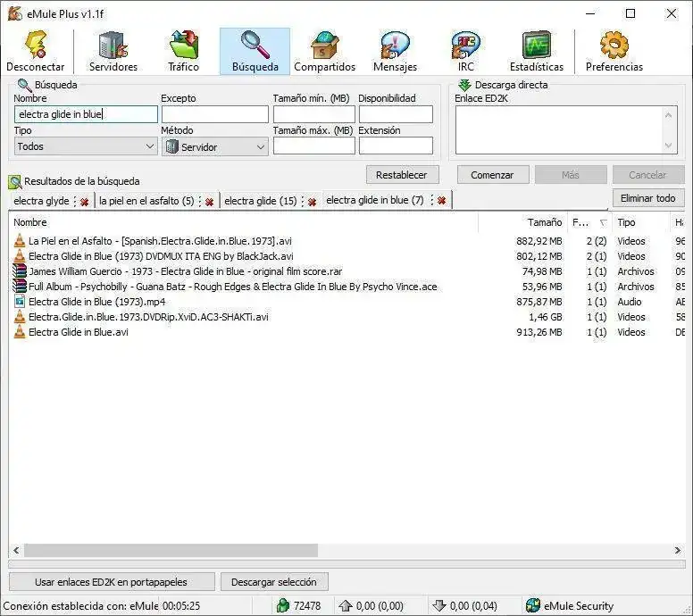
Task: Click the size value '1,46 GB'
Action: point(546,317)
